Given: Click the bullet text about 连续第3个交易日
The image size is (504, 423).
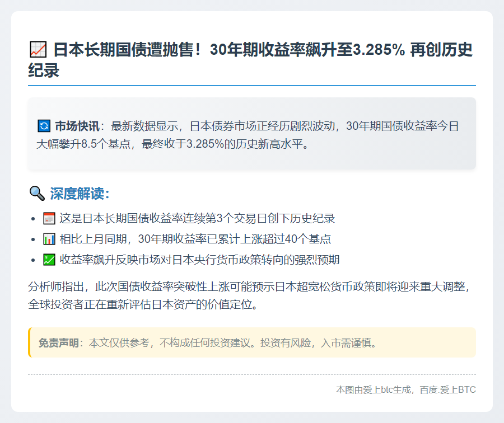Looking at the screenshot, I should pos(197,218).
